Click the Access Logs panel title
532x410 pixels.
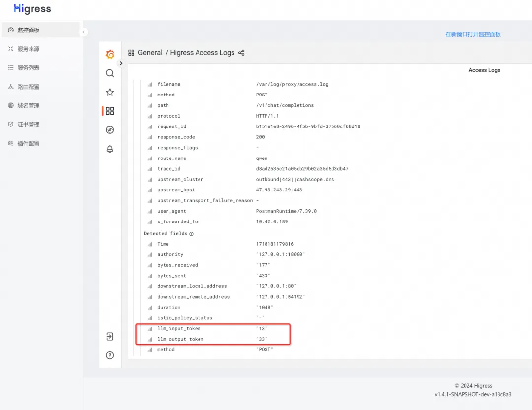click(x=484, y=70)
